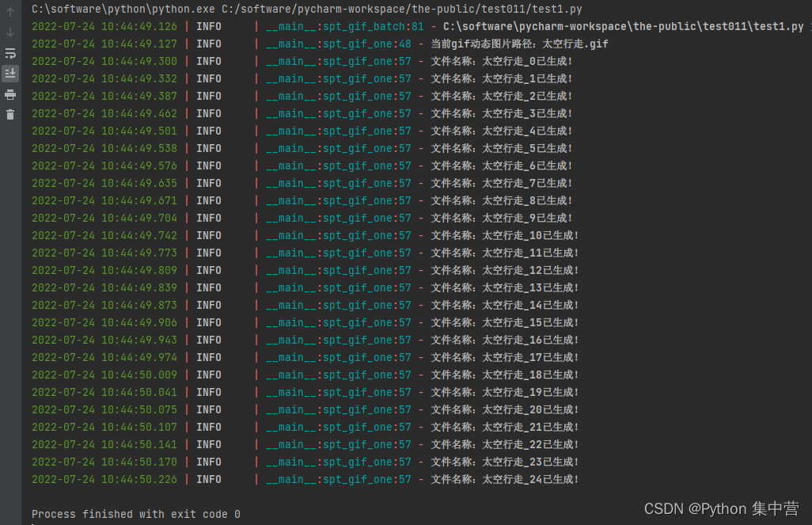The height and width of the screenshot is (525, 812).
Task: Click the timestamp 2022-07-24 10:44:49.126
Action: (107, 26)
